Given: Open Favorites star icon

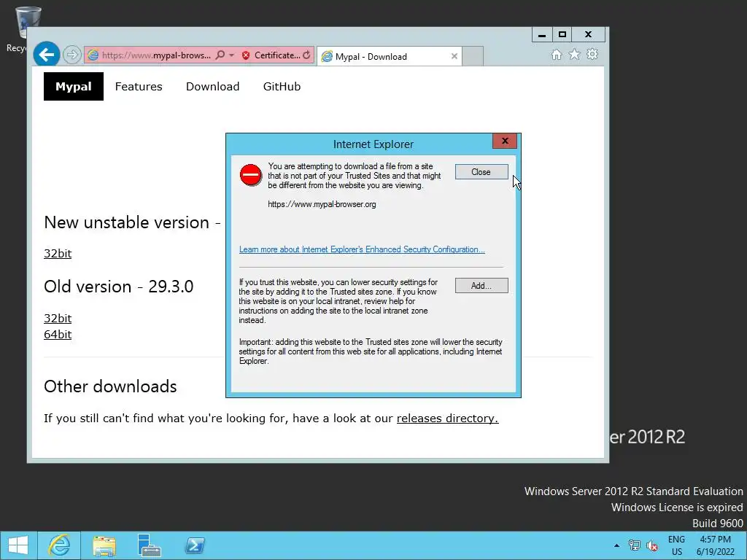Looking at the screenshot, I should [575, 55].
